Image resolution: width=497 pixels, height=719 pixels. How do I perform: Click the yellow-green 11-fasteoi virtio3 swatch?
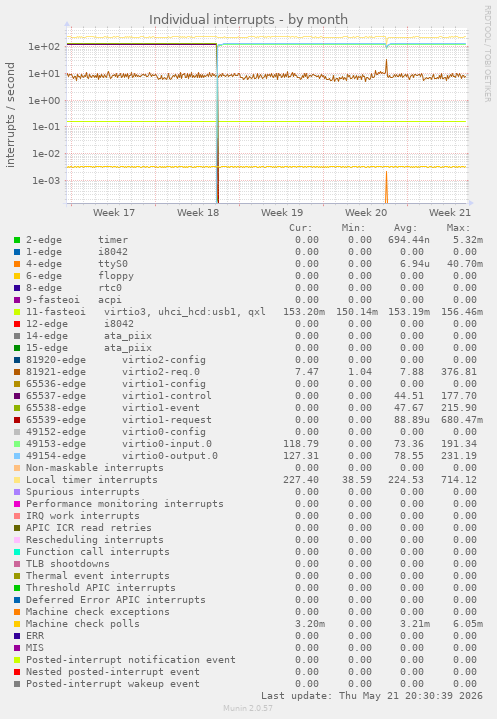tap(17, 312)
